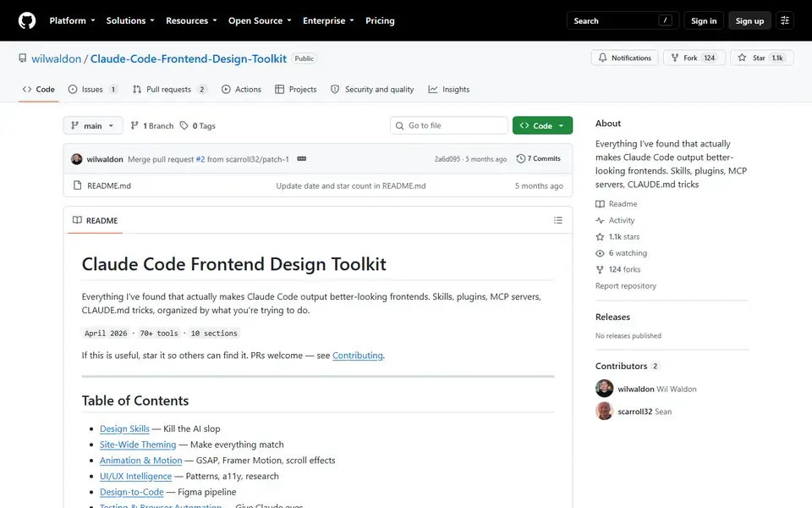Image resolution: width=812 pixels, height=508 pixels.
Task: Open 'Update date and star count' commit message
Action: pyautogui.click(x=350, y=185)
